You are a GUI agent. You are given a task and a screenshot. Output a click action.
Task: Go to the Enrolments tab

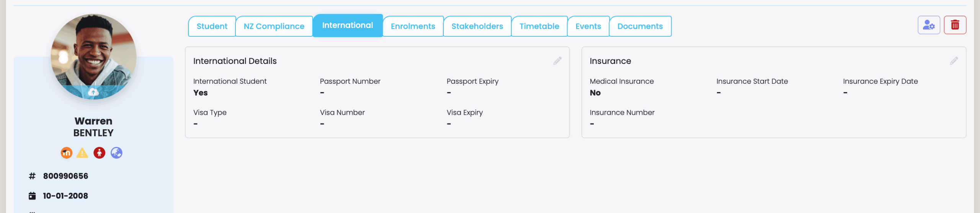[x=413, y=26]
